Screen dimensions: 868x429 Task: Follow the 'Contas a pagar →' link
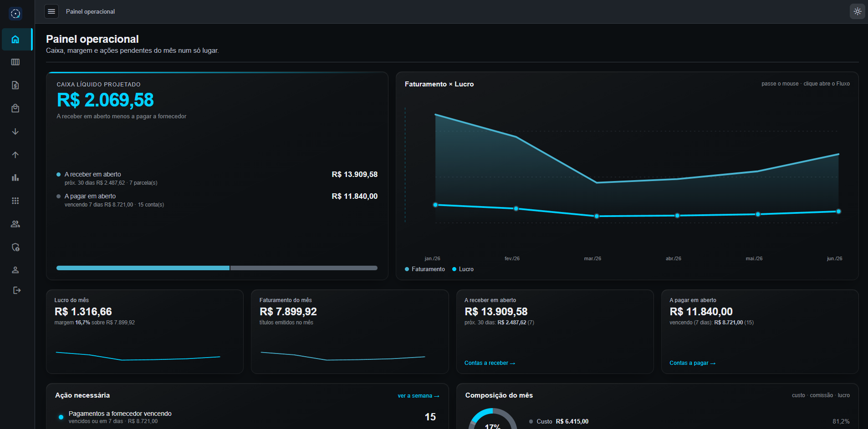(692, 363)
